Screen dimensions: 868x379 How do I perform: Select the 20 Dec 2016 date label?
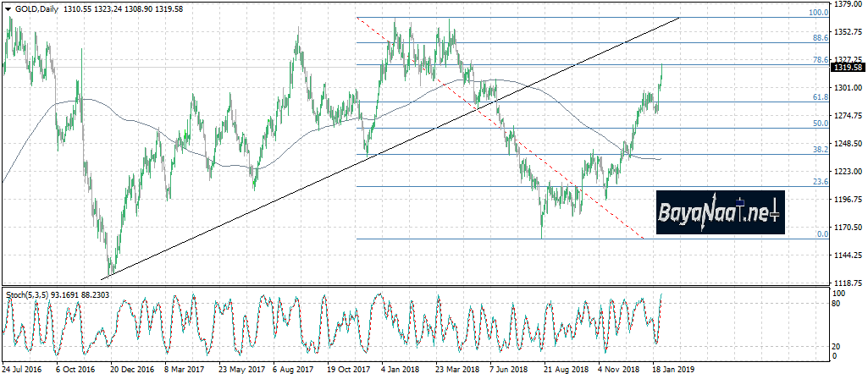pyautogui.click(x=132, y=370)
